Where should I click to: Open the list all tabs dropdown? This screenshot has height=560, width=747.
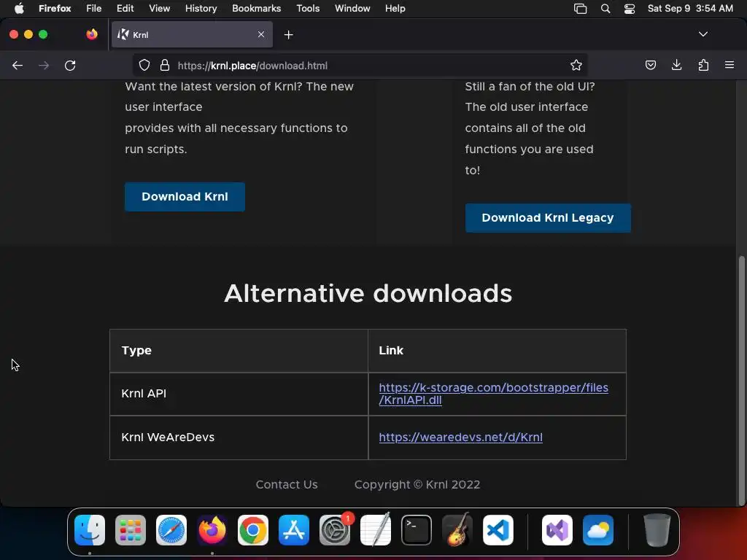(703, 34)
